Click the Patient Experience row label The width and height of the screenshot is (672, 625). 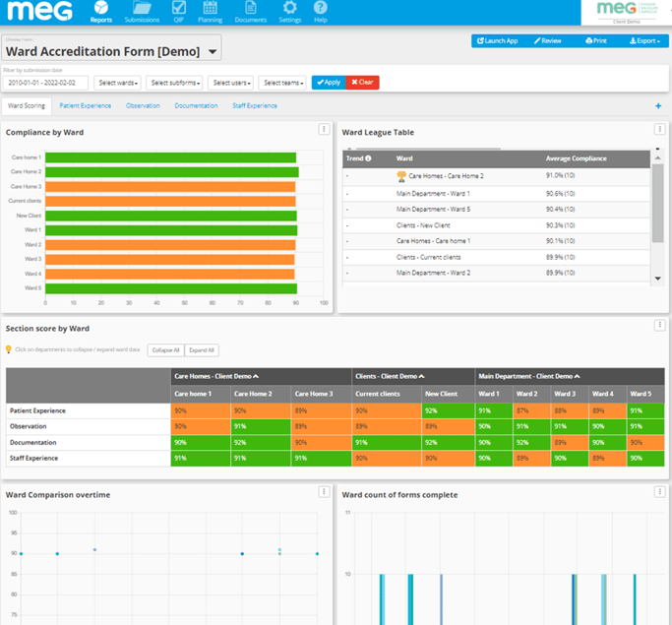click(x=37, y=410)
